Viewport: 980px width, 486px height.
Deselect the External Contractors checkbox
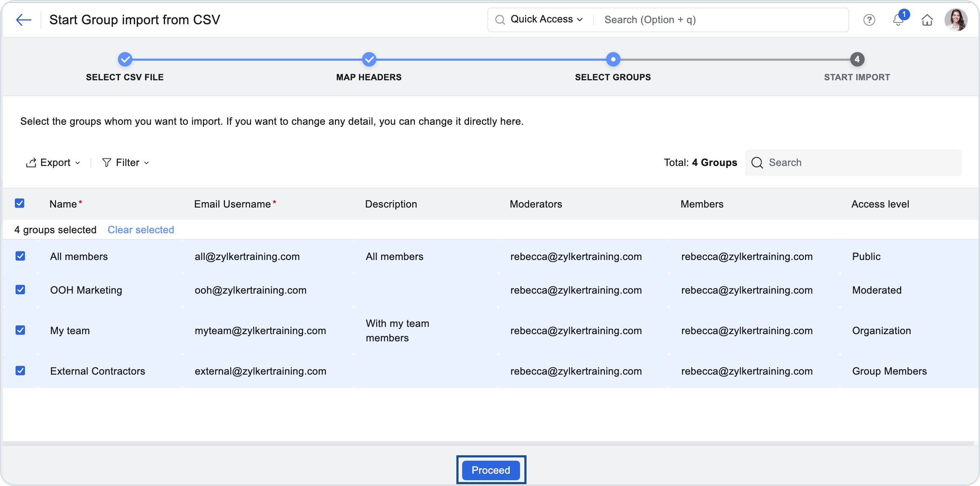(20, 370)
